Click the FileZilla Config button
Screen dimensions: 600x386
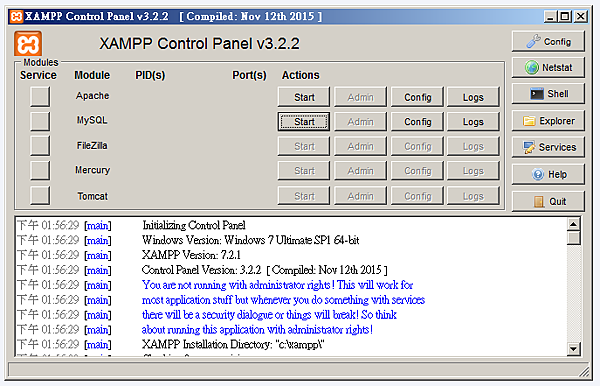click(x=417, y=146)
